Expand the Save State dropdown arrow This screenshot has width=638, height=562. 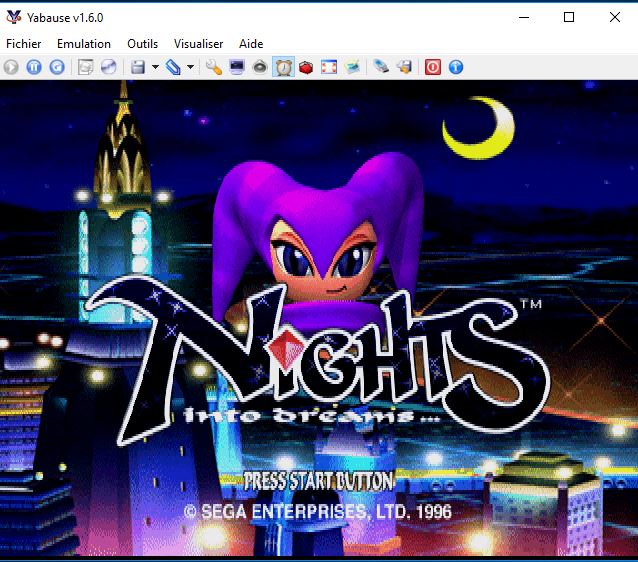click(x=155, y=67)
